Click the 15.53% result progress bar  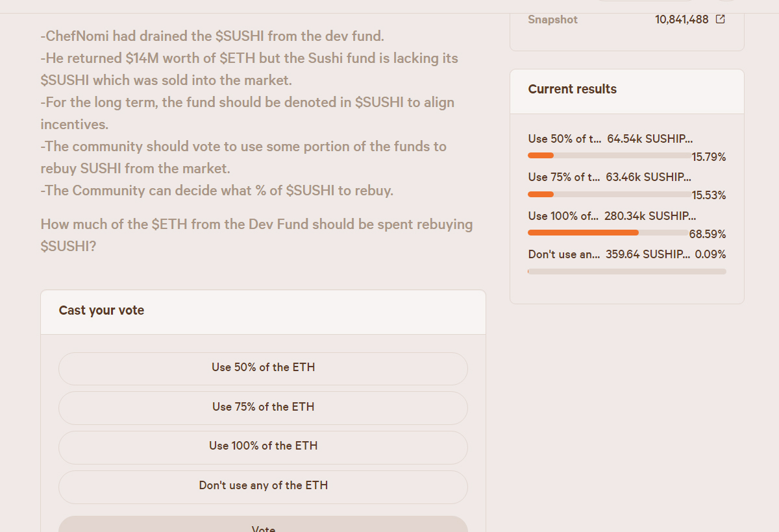pos(610,194)
